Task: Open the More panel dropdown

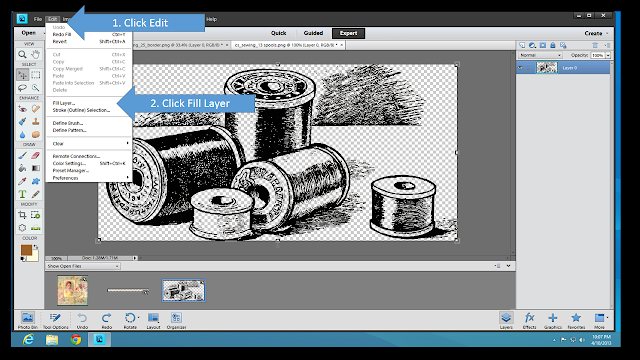Action: (600, 320)
